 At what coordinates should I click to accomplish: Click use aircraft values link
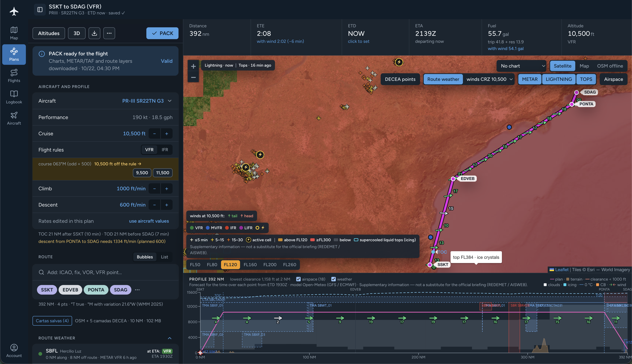click(x=149, y=221)
